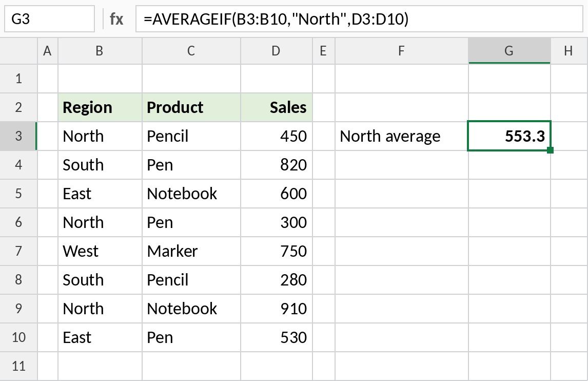The height and width of the screenshot is (381, 588).
Task: Select Notebook in row 9
Action: 191,309
